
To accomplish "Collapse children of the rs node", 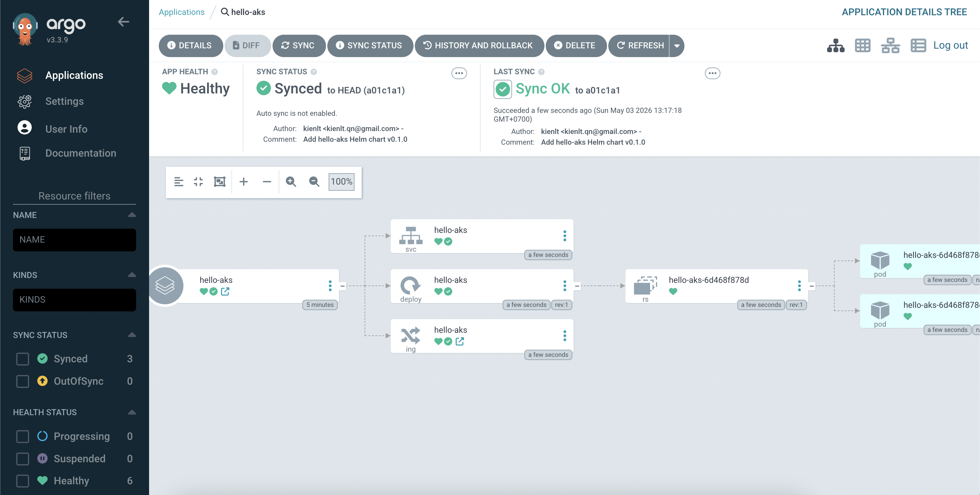I will pyautogui.click(x=812, y=286).
